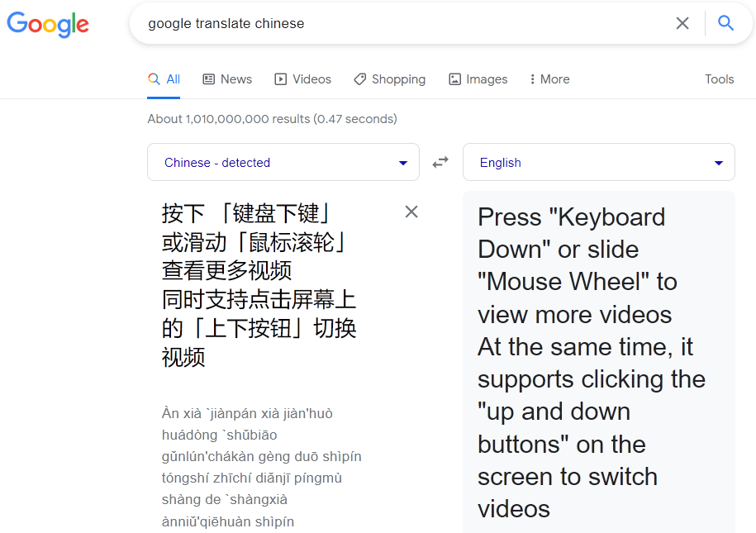Click the Shopping tag icon
The height and width of the screenshot is (533, 756).
coord(359,79)
